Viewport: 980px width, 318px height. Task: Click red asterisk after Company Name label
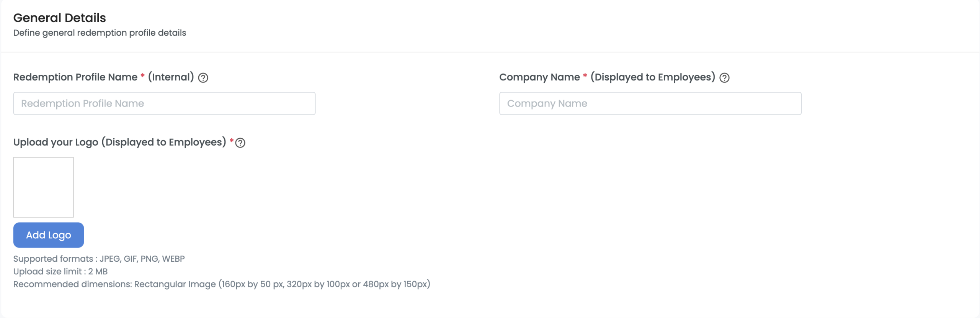(585, 76)
